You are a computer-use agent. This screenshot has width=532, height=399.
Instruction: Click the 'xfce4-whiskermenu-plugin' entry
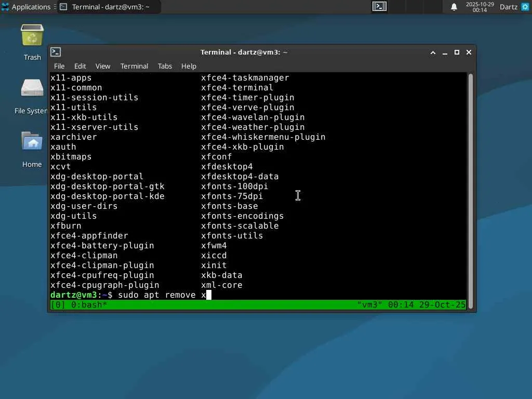263,137
